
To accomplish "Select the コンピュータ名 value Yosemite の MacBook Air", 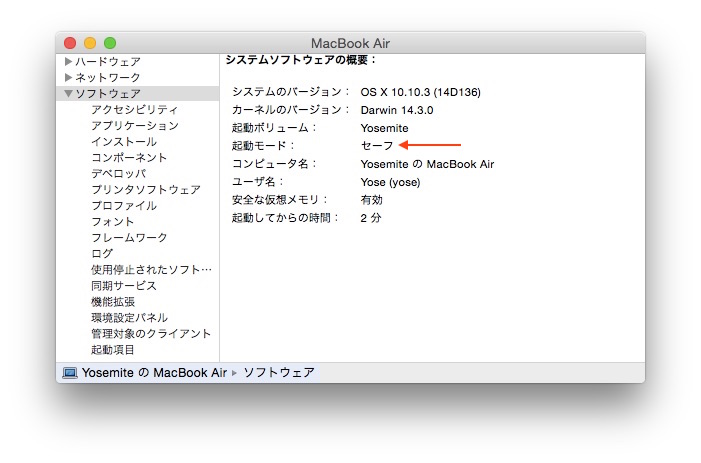I will [x=427, y=164].
